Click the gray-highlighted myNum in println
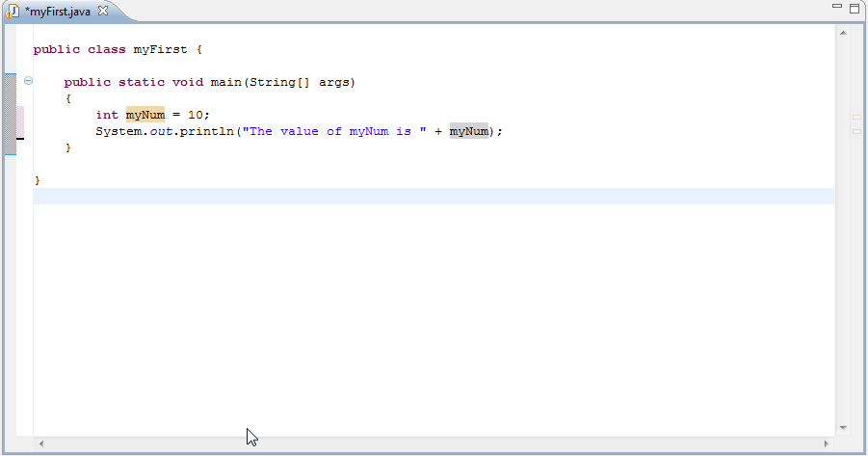This screenshot has width=868, height=456. [x=469, y=131]
